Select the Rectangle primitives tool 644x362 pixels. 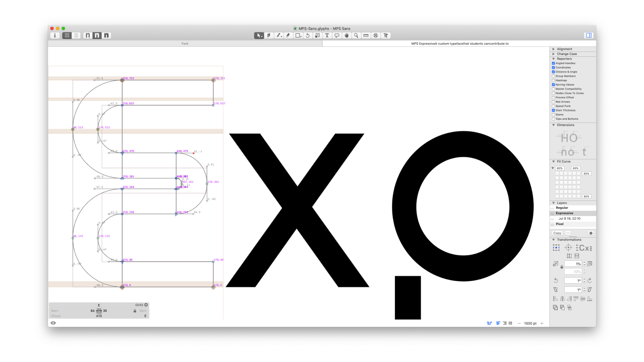(298, 36)
